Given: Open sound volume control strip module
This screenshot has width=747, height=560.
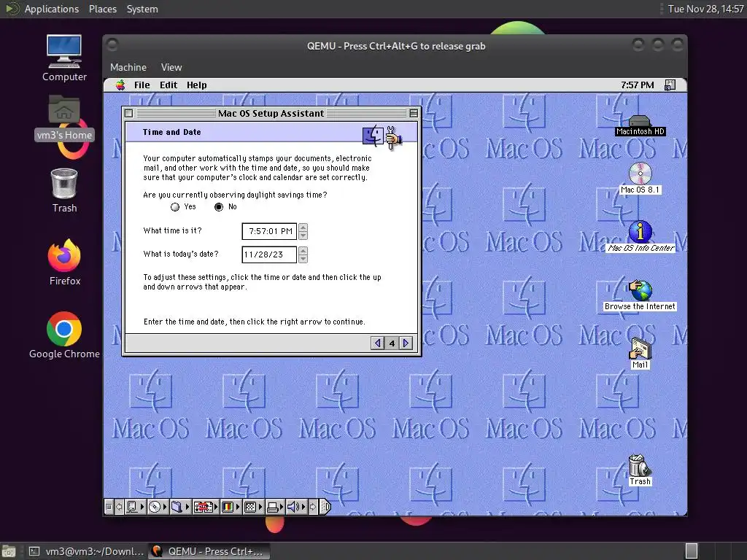Looking at the screenshot, I should point(296,507).
